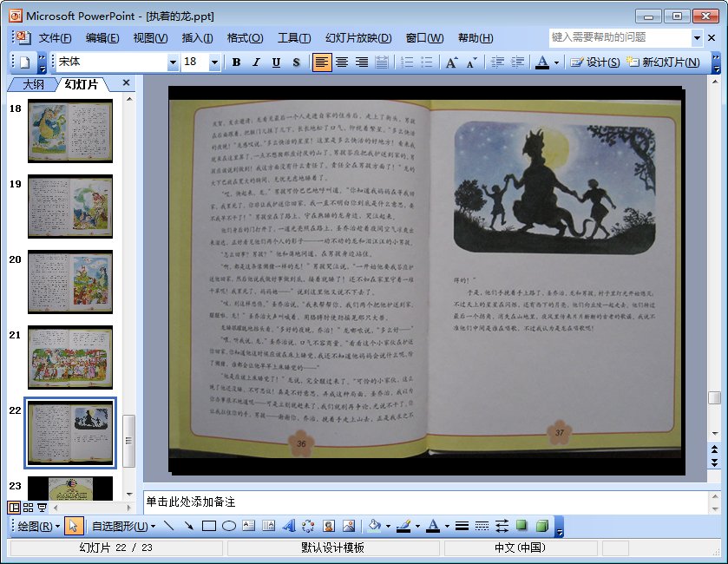This screenshot has width=728, height=564.
Task: Apply 3-D style to shape
Action: click(x=541, y=526)
